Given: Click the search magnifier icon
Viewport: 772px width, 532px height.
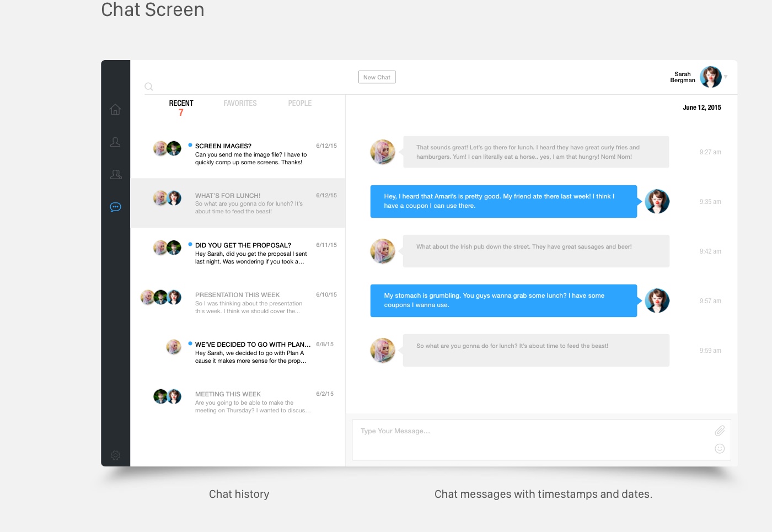Looking at the screenshot, I should point(149,87).
